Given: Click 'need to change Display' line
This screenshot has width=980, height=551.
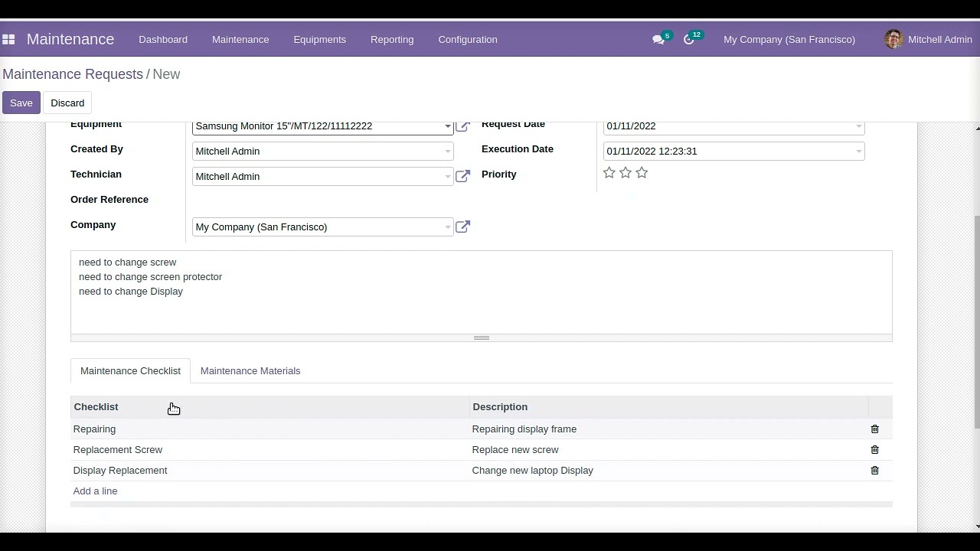Looking at the screenshot, I should coord(131,292).
